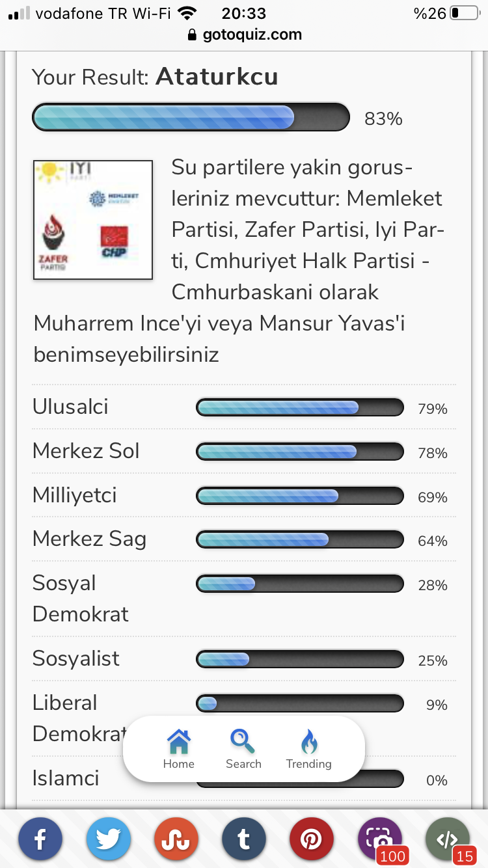Open screenshot share icon with 100 badge
This screenshot has height=868, width=488.
(x=380, y=839)
